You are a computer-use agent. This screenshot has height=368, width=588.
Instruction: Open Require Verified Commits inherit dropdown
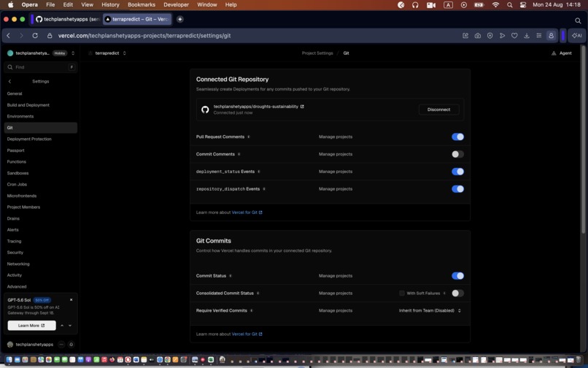click(x=430, y=310)
